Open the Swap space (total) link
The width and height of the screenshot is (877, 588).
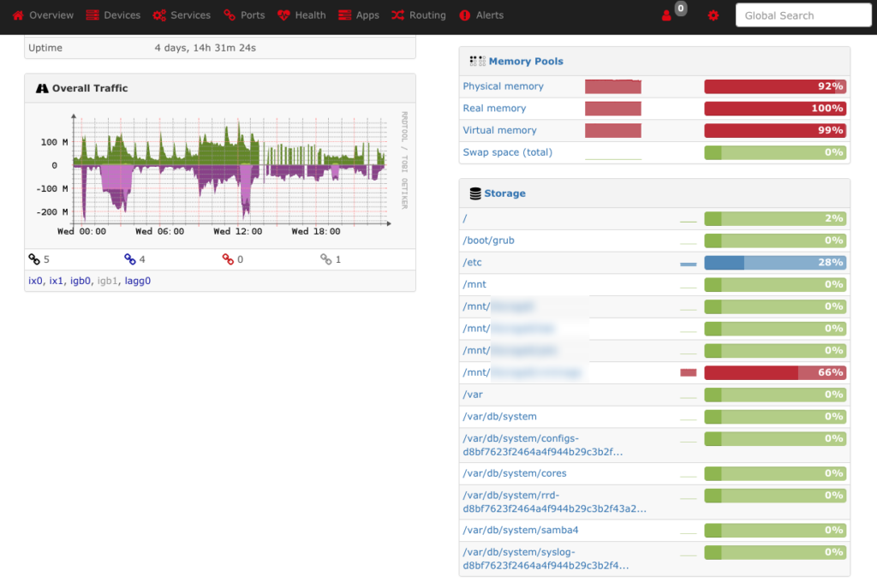pos(507,152)
